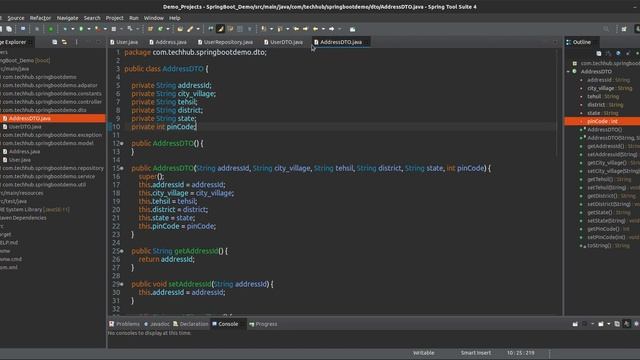Switch to UserDTO.java editor tab
The image size is (640, 360).
283,42
